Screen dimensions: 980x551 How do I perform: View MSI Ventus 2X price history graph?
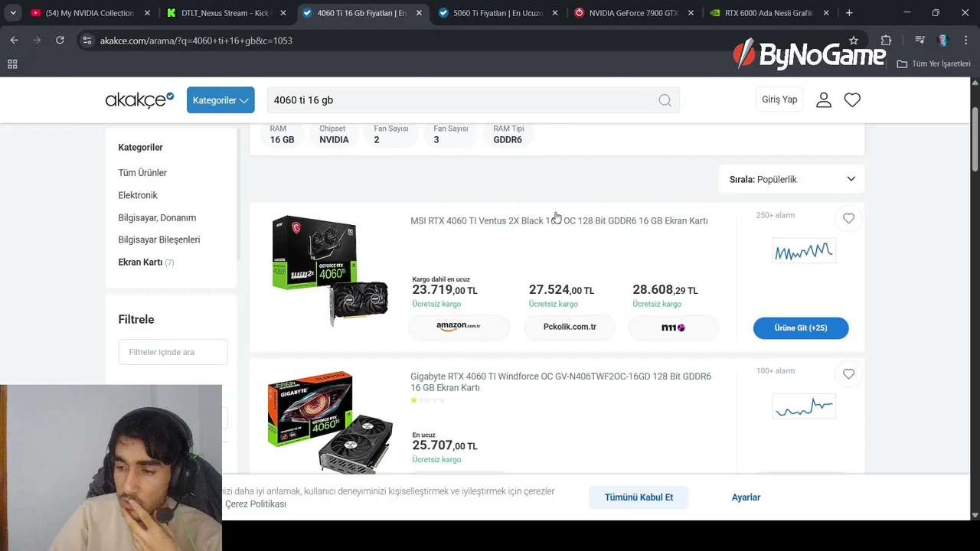point(804,250)
